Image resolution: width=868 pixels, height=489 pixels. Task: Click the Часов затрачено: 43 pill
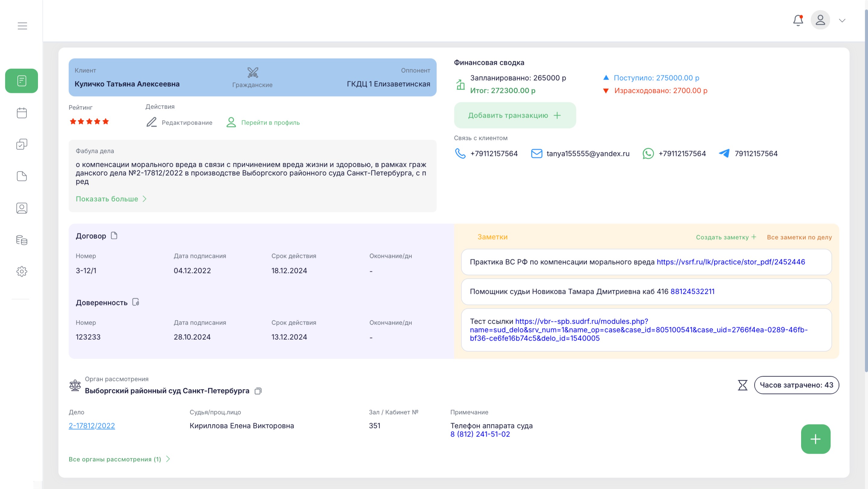coord(796,385)
